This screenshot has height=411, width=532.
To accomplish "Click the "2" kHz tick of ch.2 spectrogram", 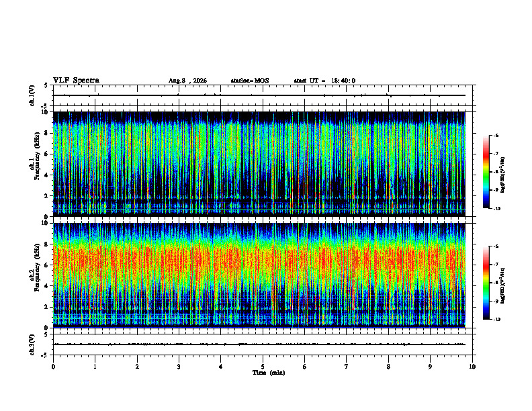I will pyautogui.click(x=47, y=307).
